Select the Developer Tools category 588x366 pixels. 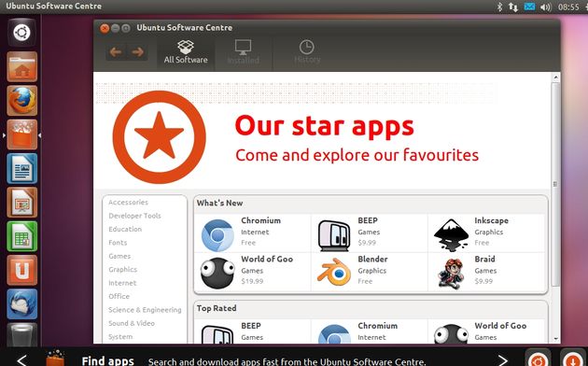click(x=134, y=216)
